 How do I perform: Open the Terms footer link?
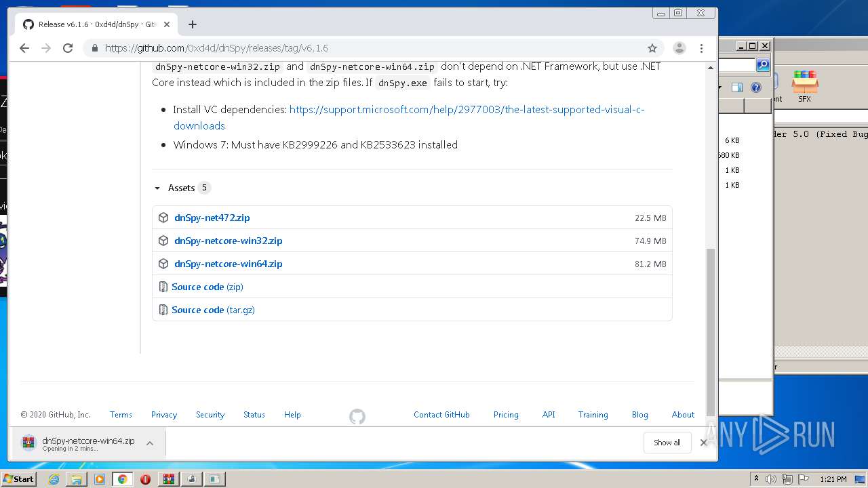[x=121, y=415]
